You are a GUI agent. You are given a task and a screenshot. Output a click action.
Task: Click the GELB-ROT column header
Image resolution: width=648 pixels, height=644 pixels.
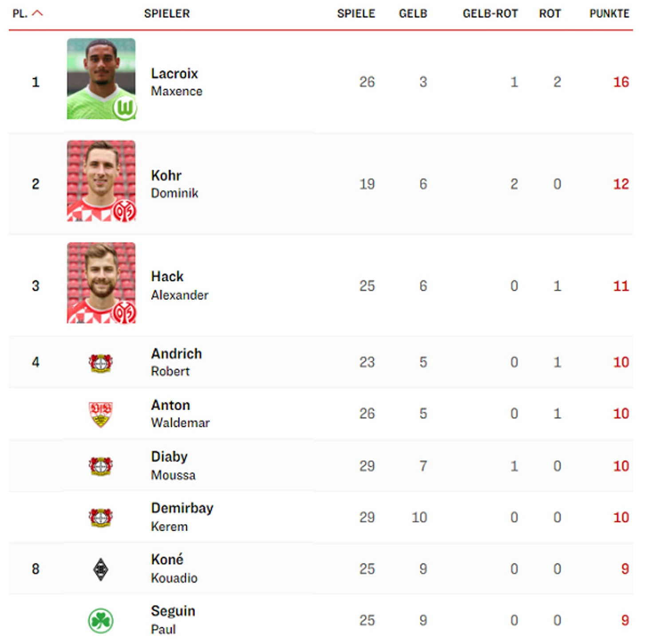pos(490,14)
